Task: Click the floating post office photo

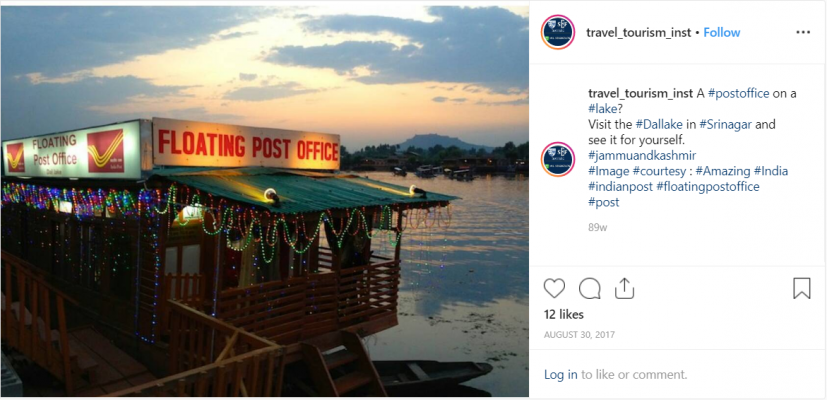Action: tap(264, 200)
